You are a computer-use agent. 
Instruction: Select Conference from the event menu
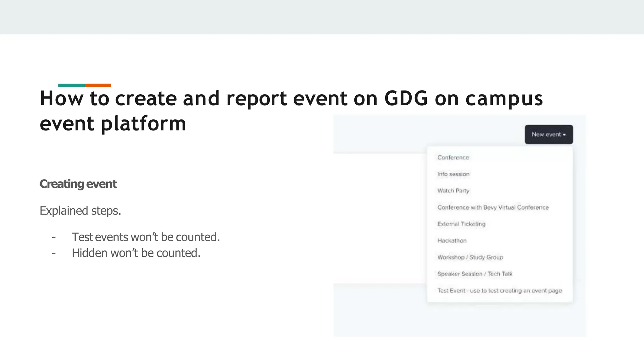[453, 157]
